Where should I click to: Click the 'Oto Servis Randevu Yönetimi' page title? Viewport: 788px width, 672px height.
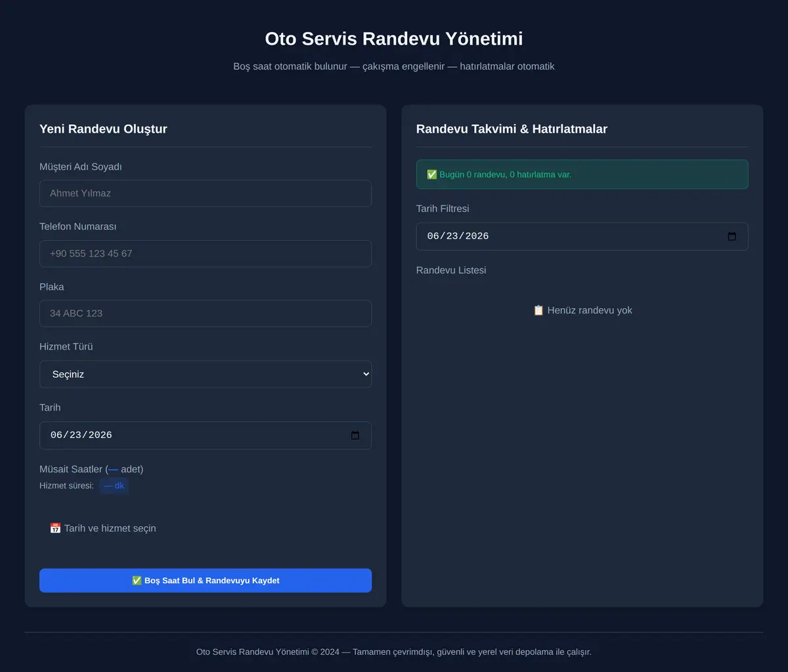394,39
